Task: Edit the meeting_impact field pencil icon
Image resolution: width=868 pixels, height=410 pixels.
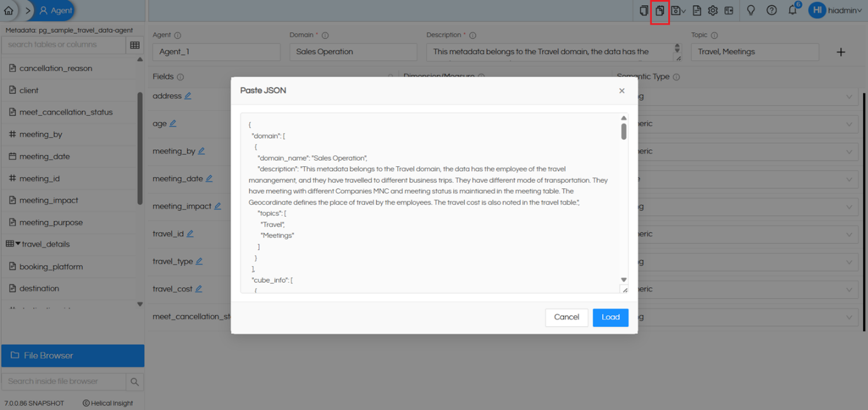Action: [217, 207]
